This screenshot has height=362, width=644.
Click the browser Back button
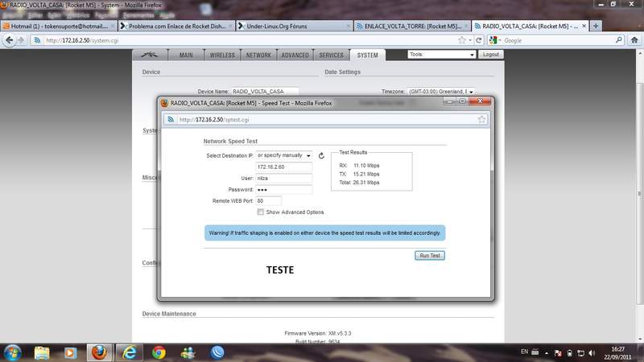[10, 40]
